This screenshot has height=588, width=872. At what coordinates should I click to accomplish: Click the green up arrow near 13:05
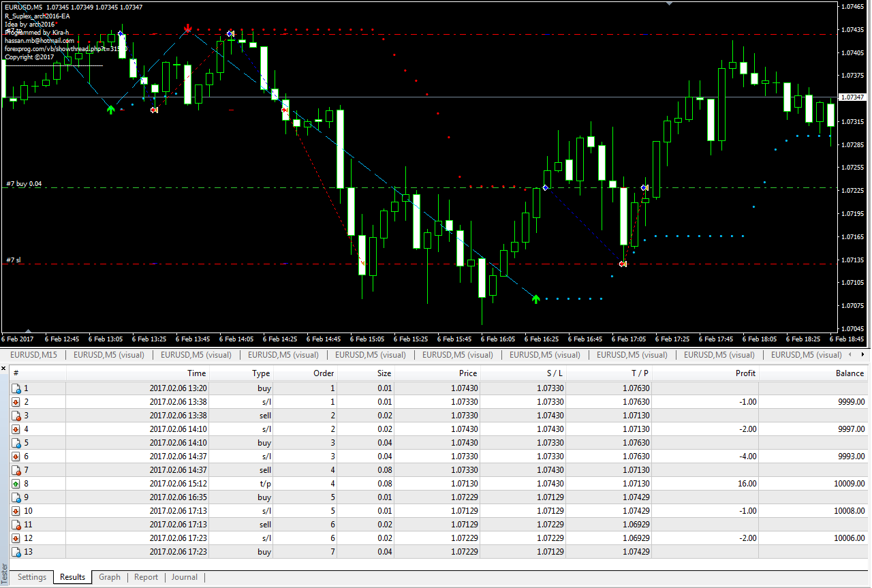click(111, 109)
